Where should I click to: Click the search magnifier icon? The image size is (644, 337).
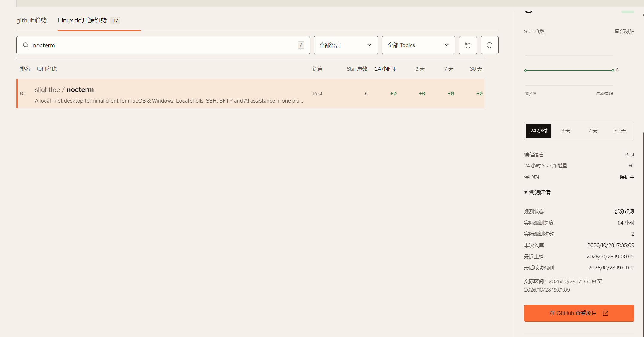point(26,45)
